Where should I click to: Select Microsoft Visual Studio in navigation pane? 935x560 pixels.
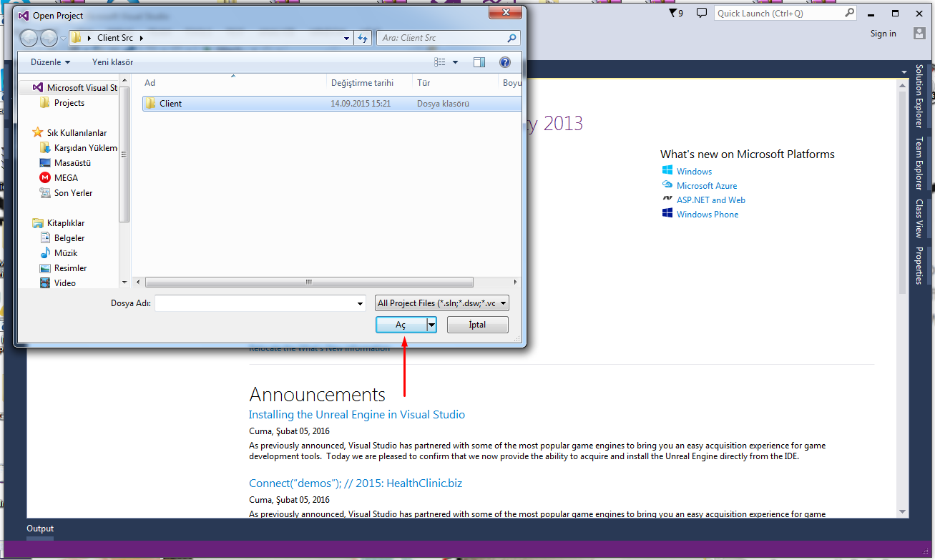click(x=74, y=88)
